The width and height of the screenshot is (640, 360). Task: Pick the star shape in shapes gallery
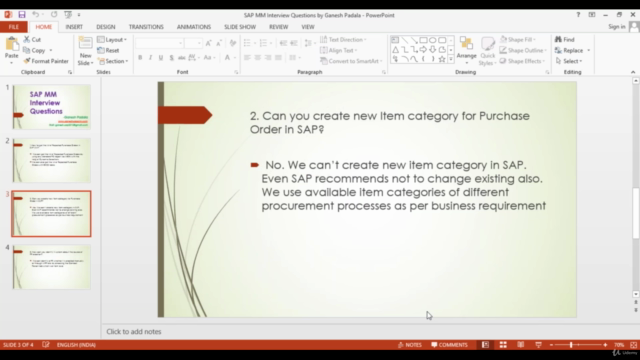point(442,59)
